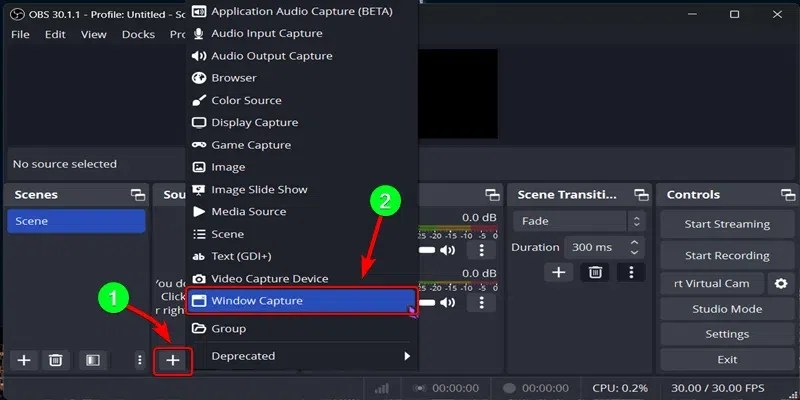The height and width of the screenshot is (400, 800).
Task: Click Start Recording button
Action: click(x=727, y=256)
